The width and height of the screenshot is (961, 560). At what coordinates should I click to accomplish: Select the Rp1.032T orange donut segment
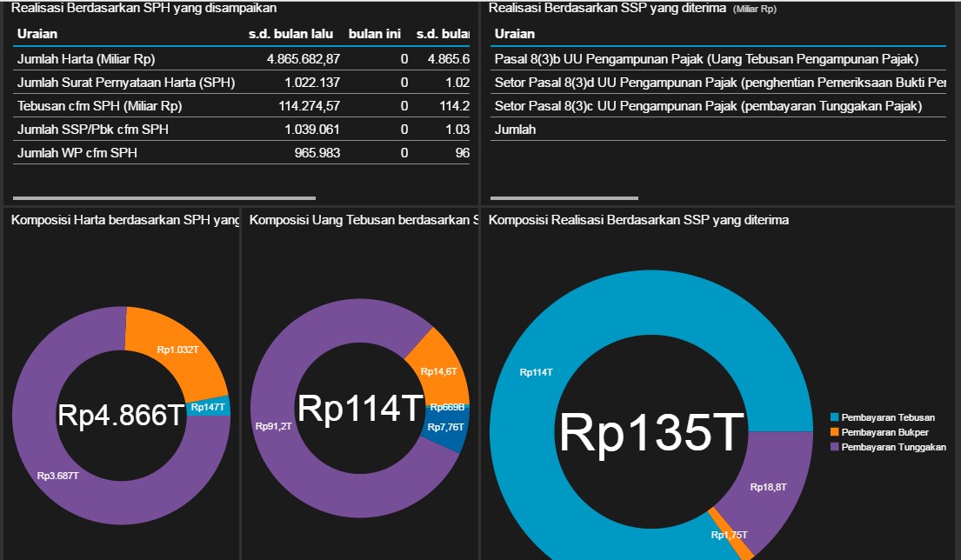[177, 350]
